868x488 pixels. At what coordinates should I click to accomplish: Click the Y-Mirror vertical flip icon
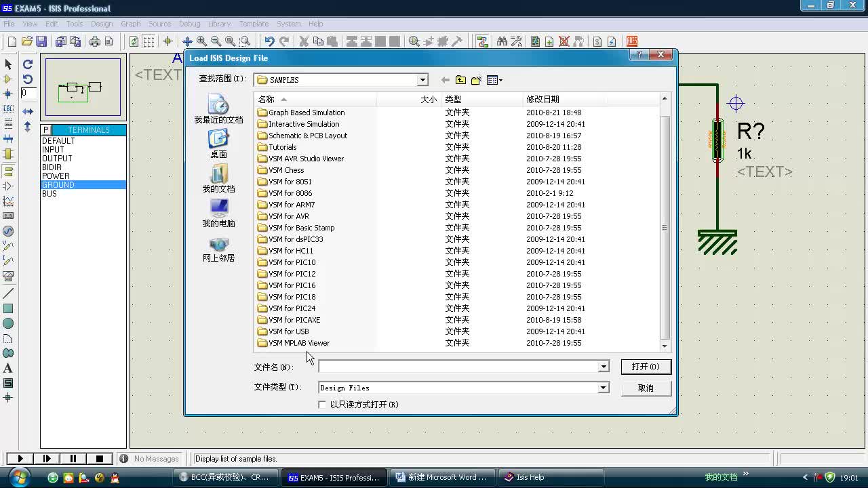[28, 126]
